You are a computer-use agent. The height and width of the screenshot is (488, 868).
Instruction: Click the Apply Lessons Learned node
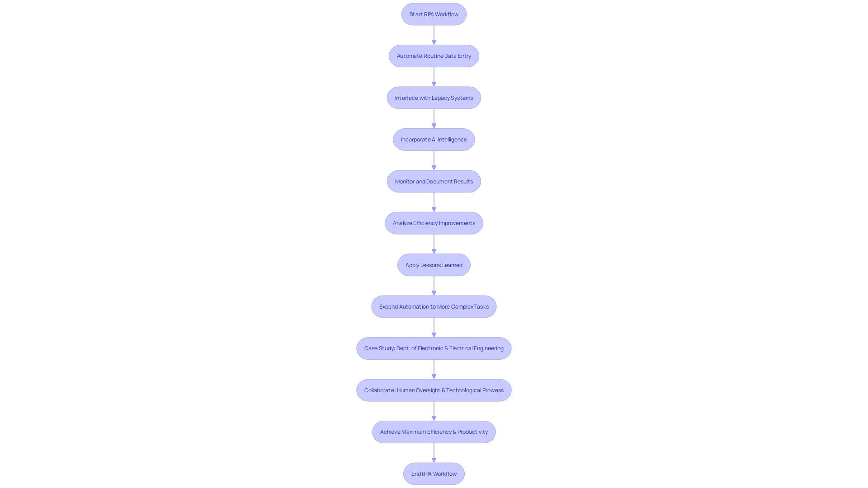[434, 264]
